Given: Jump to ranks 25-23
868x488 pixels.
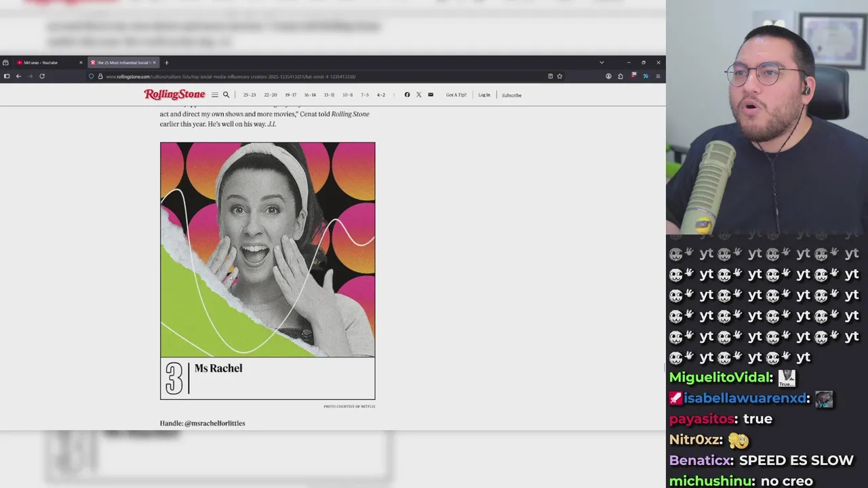Looking at the screenshot, I should 250,95.
